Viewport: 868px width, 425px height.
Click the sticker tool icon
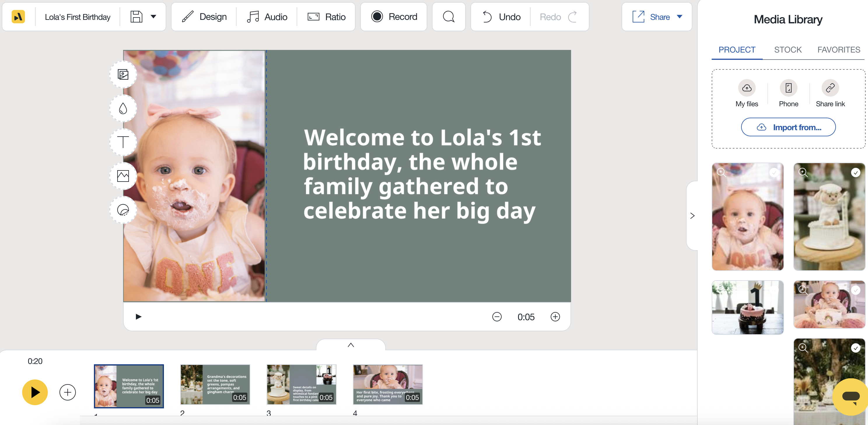tap(123, 210)
